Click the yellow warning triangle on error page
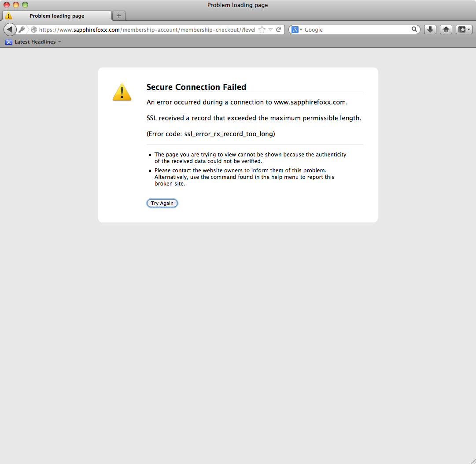 tap(122, 92)
